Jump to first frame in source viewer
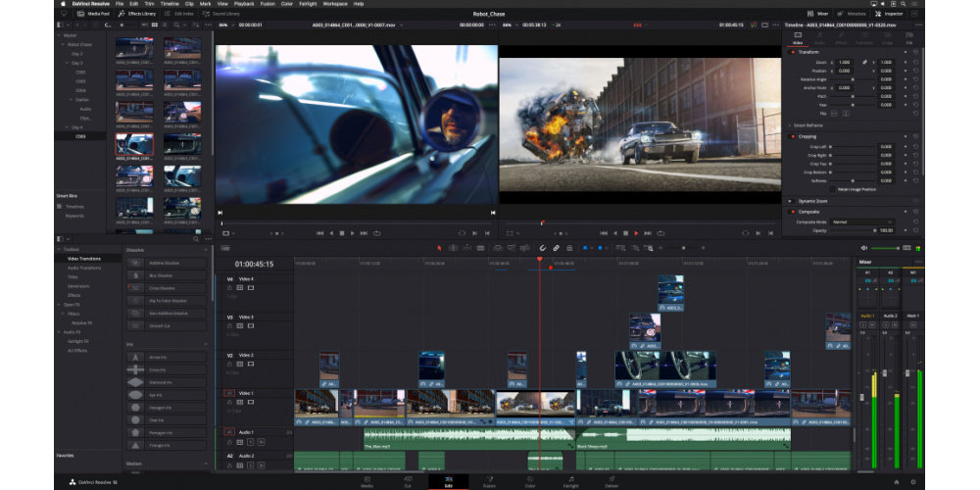Screen dimensions: 980x490 pyautogui.click(x=320, y=233)
